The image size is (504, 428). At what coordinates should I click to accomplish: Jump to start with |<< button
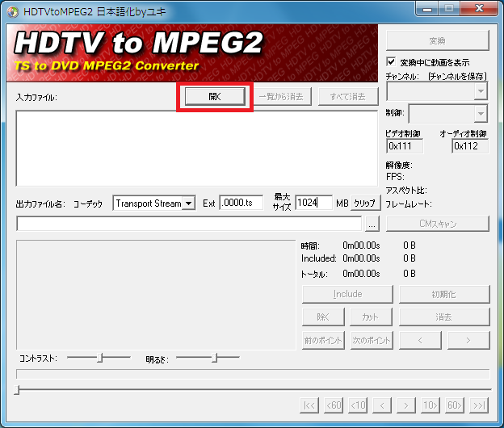[309, 405]
